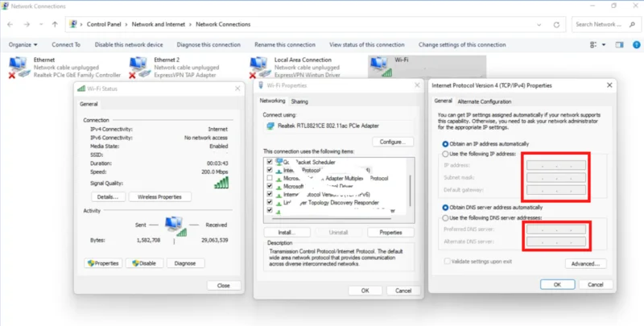The height and width of the screenshot is (326, 644).
Task: Click the Up one level arrow
Action: click(54, 24)
